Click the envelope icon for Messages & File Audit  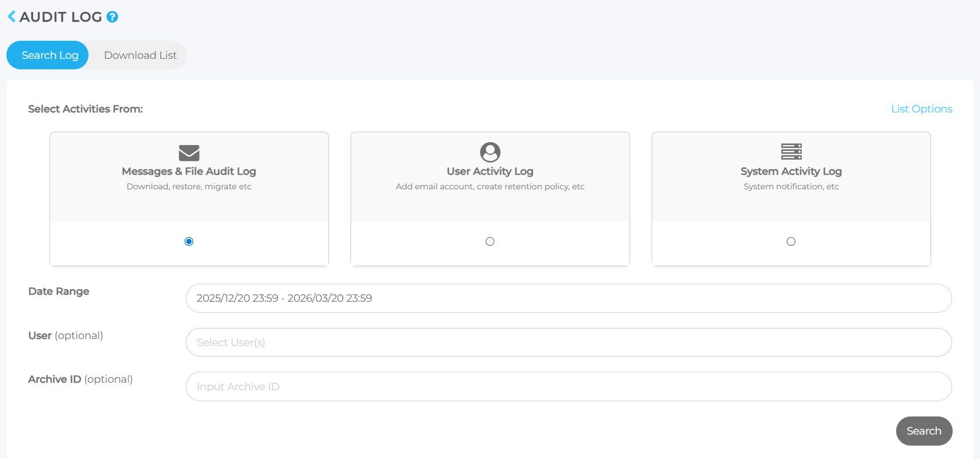(x=189, y=153)
